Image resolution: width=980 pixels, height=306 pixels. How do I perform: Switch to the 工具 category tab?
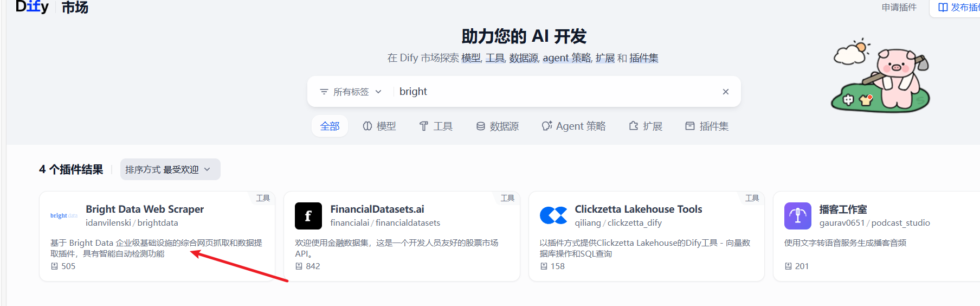coord(436,126)
